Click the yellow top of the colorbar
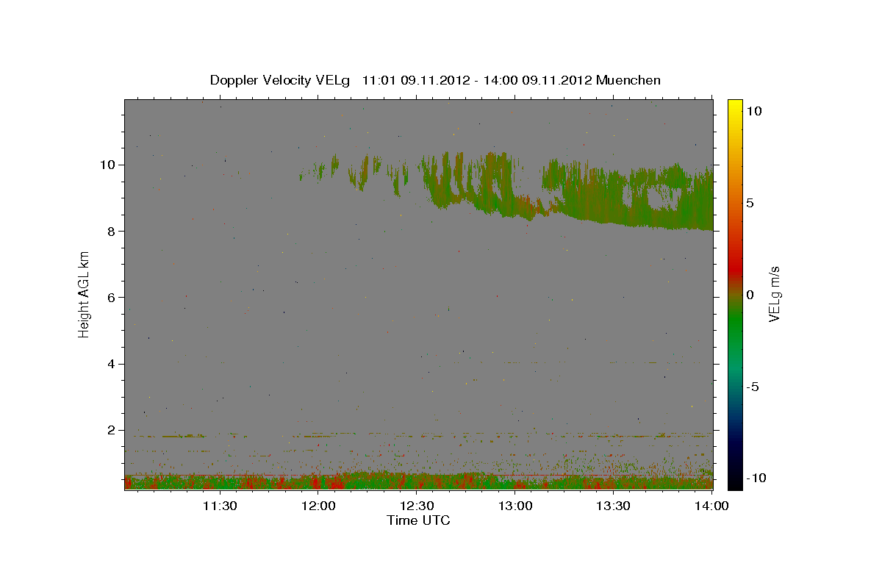 point(735,104)
